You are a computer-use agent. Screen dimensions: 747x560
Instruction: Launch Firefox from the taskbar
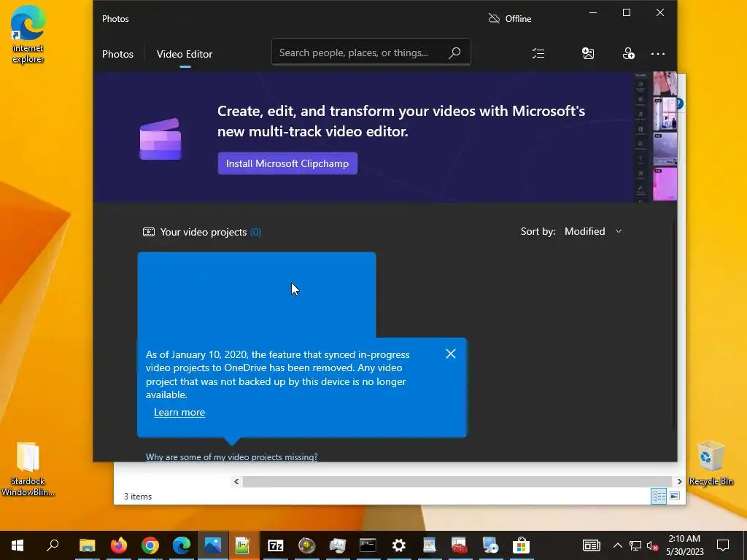point(119,545)
